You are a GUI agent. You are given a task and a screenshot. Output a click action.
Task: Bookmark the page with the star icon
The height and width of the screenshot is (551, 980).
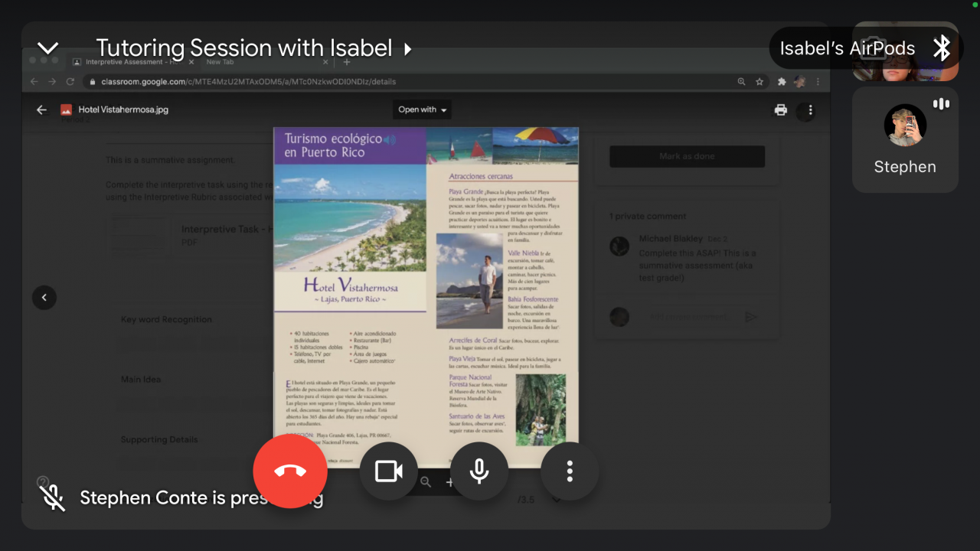point(759,81)
